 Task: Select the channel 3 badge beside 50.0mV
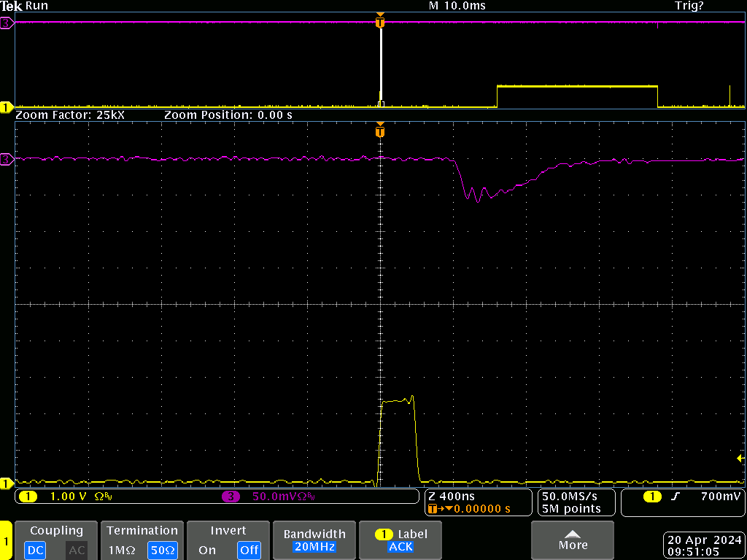(231, 497)
